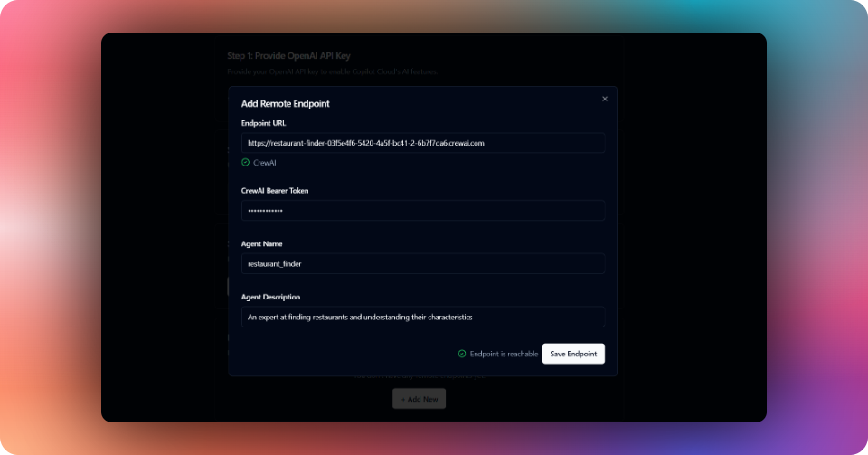Click the green check icon beside CrewAI
The image size is (868, 455).
pos(245,162)
